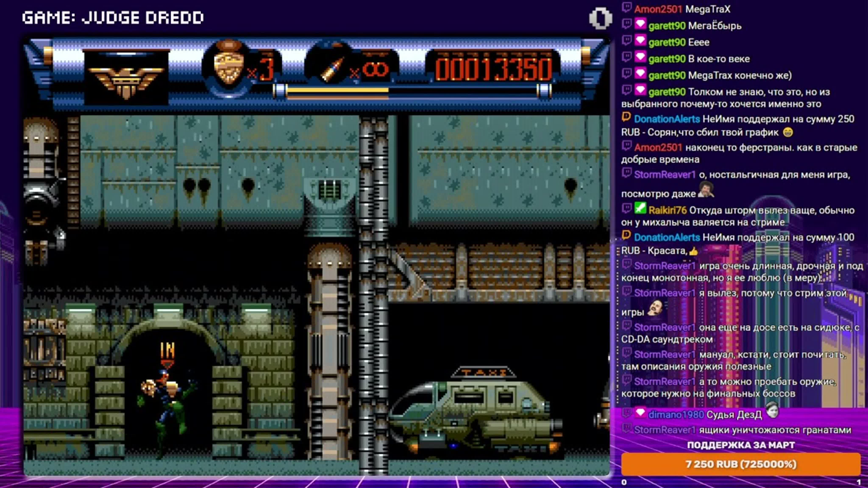868x488 pixels.
Task: Click the green badge next to Raikiri76
Action: click(640, 208)
